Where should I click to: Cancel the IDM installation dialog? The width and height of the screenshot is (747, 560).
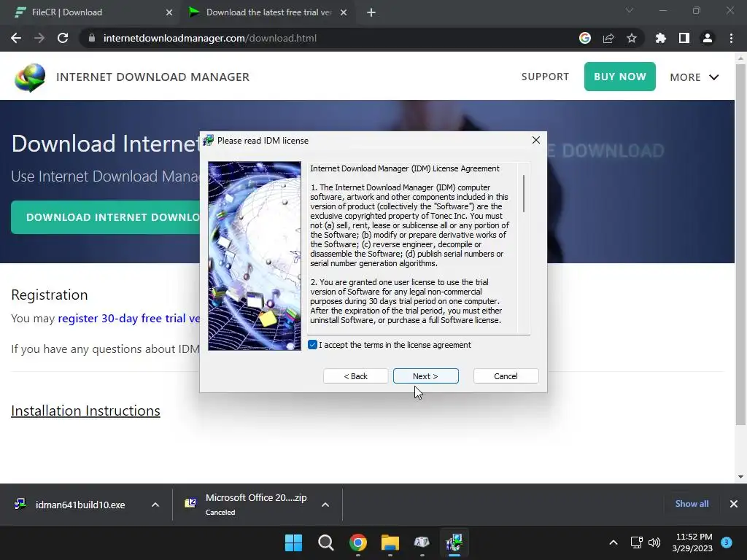click(x=506, y=376)
